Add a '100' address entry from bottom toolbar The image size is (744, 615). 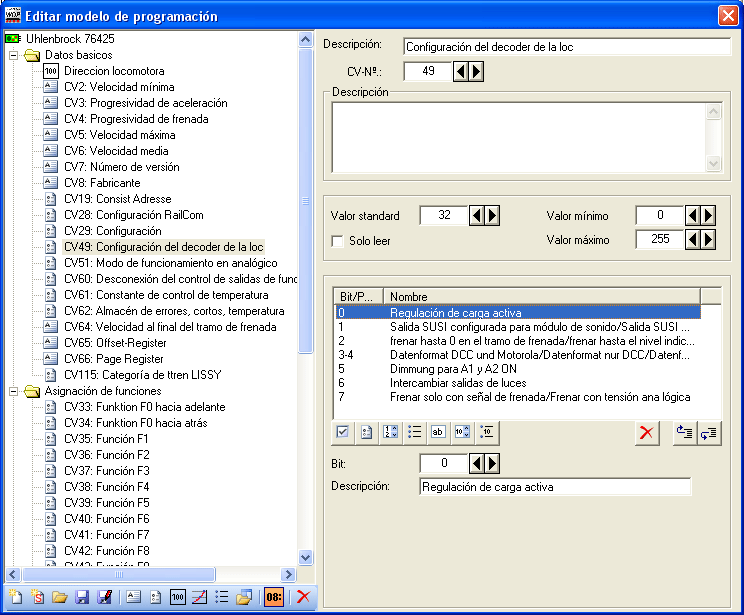click(178, 596)
